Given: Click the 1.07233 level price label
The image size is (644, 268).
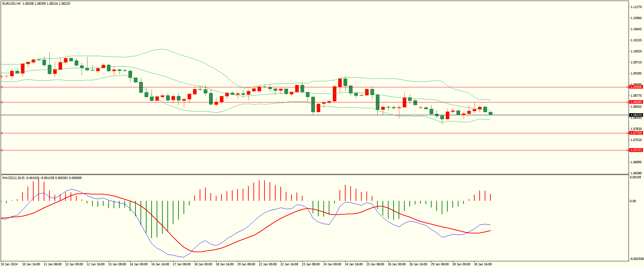Looking at the screenshot, I should 636,150.
